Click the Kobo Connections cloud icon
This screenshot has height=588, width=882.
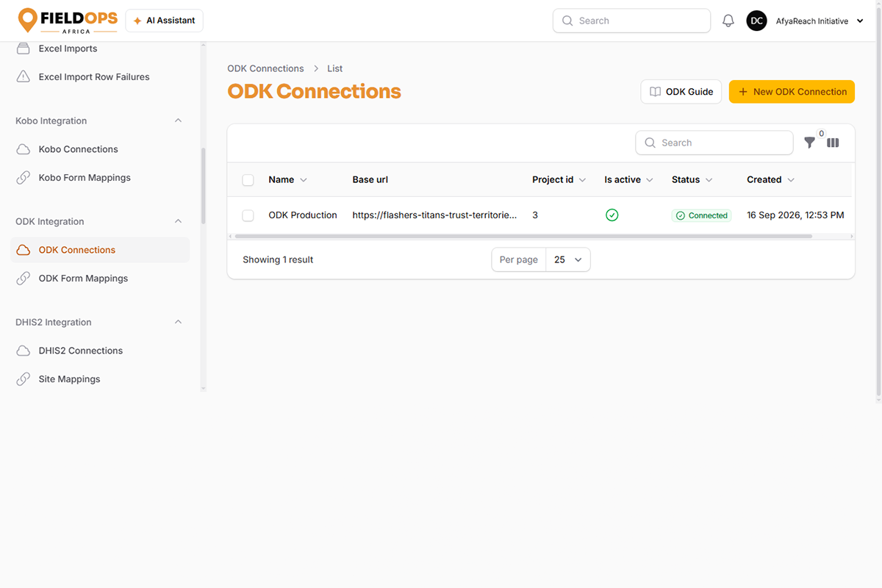24,149
